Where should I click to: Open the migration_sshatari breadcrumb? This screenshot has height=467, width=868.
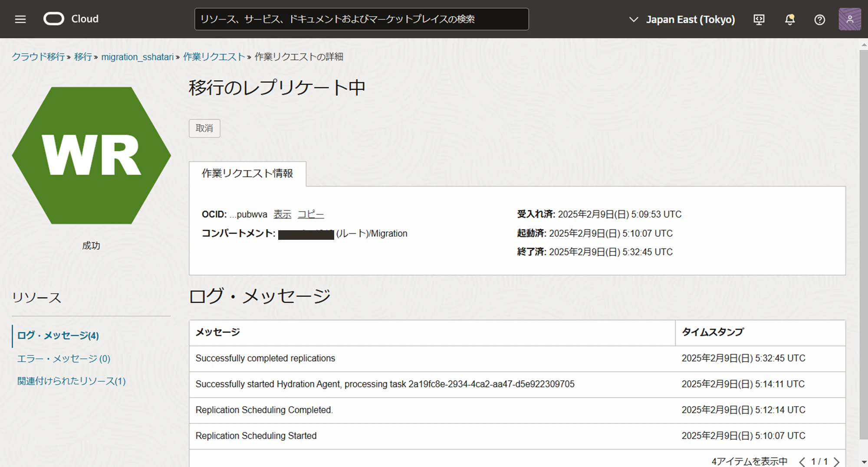[138, 57]
